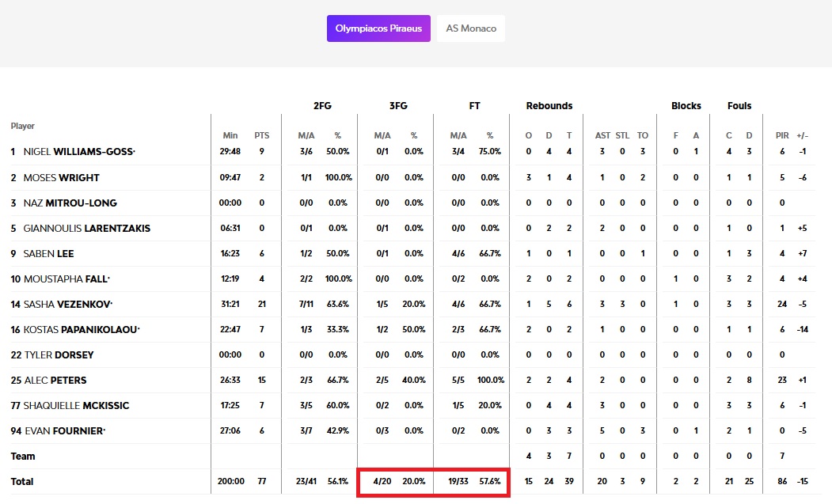Click the PTS column header

(x=262, y=135)
